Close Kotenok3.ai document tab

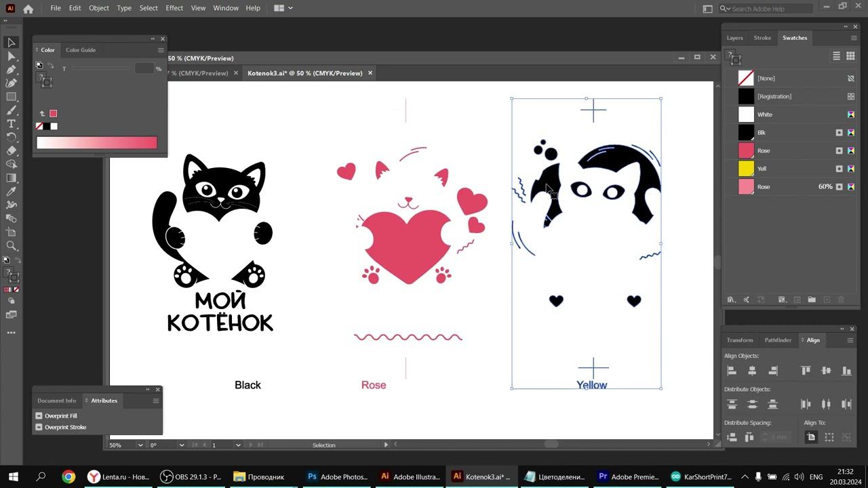pos(370,73)
